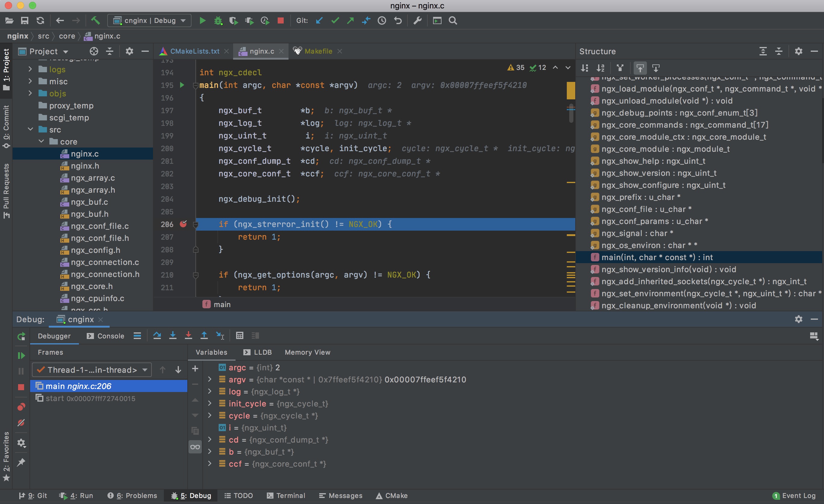Open Project panel gear options
Viewport: 824px width, 504px height.
(x=130, y=51)
